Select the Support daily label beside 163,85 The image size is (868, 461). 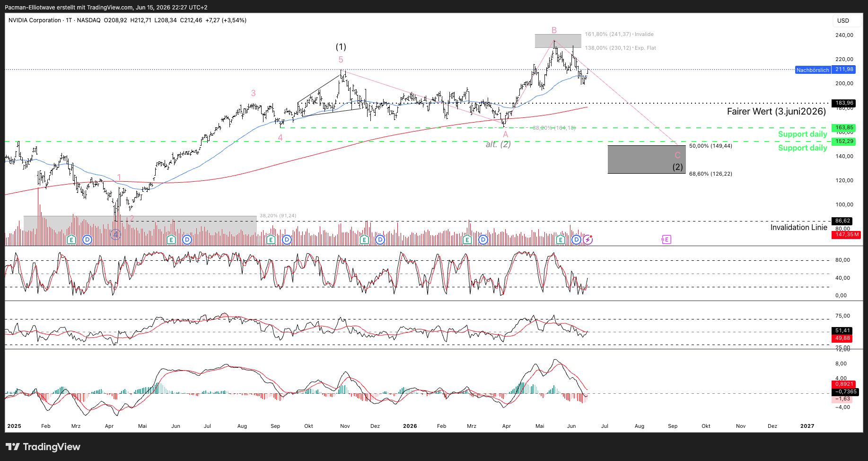point(803,134)
